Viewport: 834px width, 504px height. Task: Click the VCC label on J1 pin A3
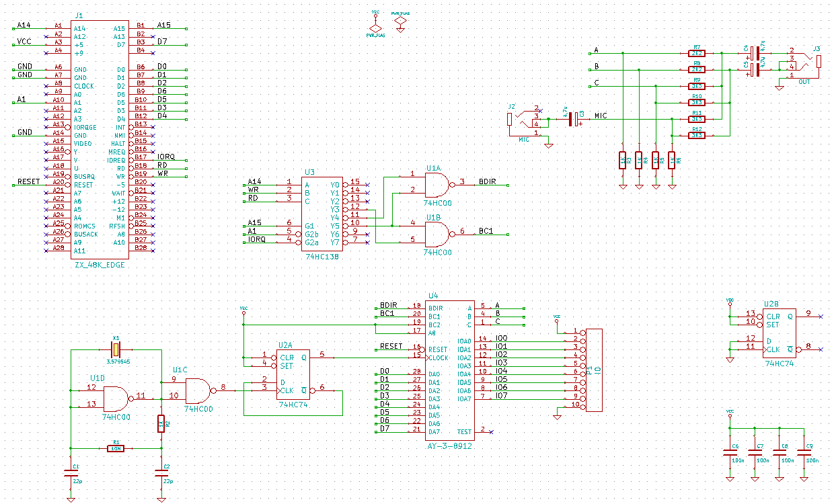[x=24, y=42]
